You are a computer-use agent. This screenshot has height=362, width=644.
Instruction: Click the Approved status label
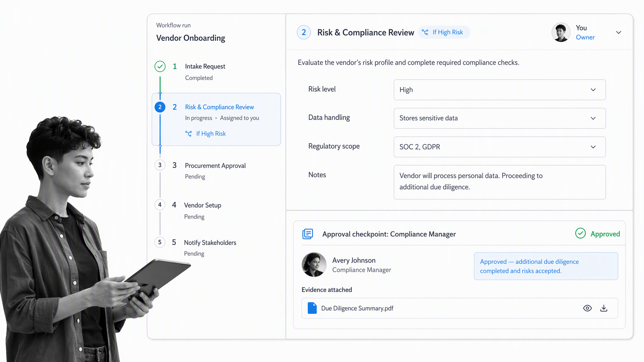(x=605, y=234)
